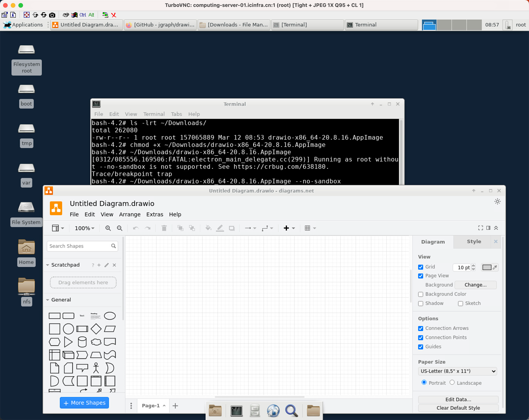Click the More Shapes button
This screenshot has height=420, width=529.
(84, 403)
